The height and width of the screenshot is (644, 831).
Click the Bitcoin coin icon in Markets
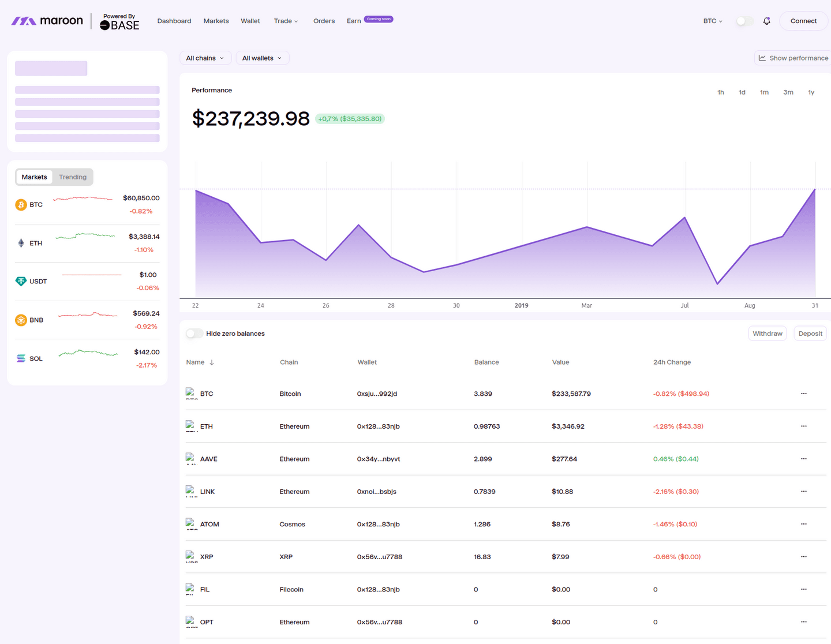point(21,205)
